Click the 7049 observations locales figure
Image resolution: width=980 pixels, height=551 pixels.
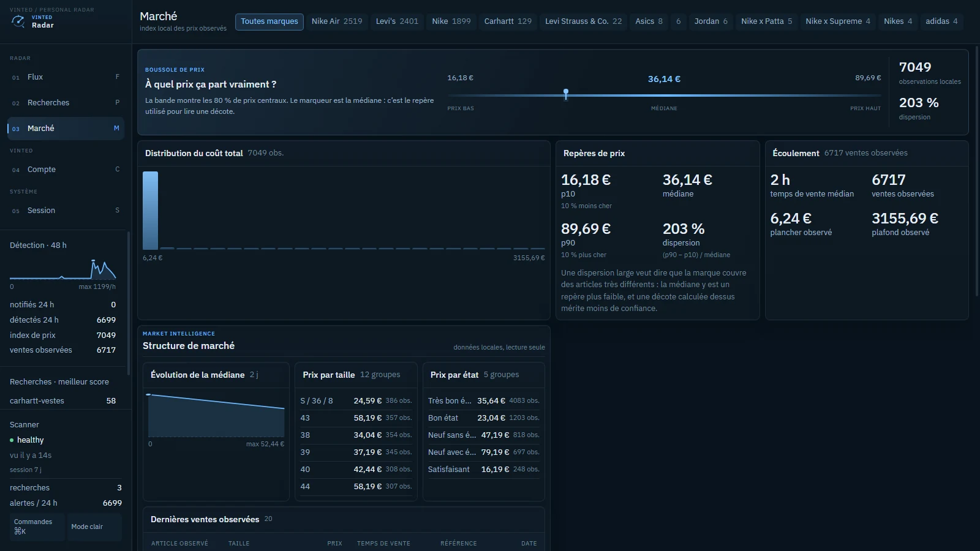pyautogui.click(x=915, y=67)
